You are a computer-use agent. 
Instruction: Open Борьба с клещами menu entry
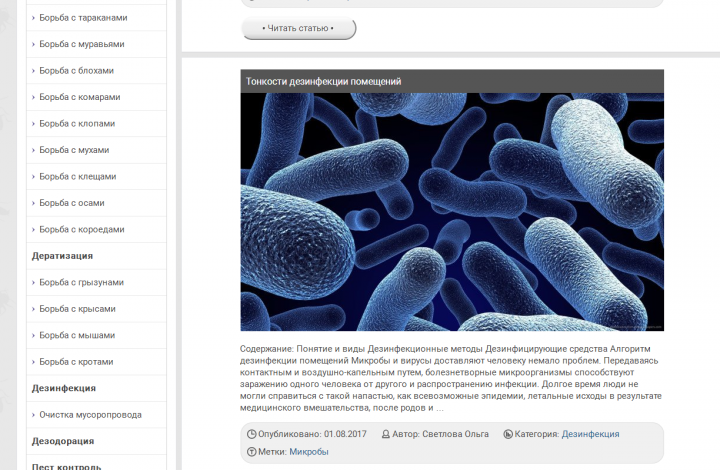pyautogui.click(x=78, y=177)
